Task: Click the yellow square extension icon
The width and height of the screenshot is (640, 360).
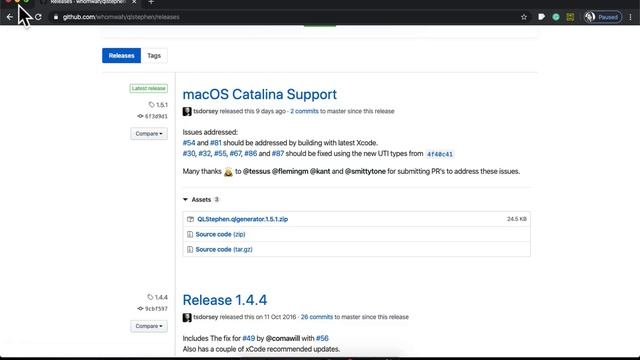Action: coord(570,17)
